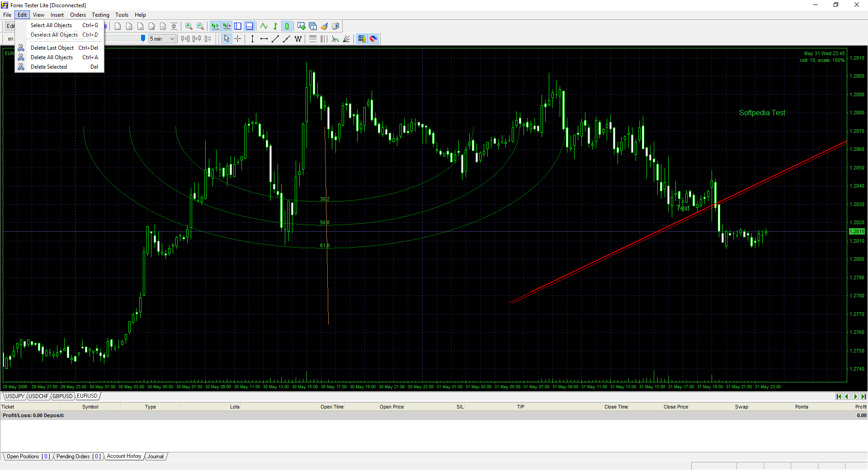This screenshot has width=868, height=470.
Task: Click next chart tab arrow
Action: 855,396
